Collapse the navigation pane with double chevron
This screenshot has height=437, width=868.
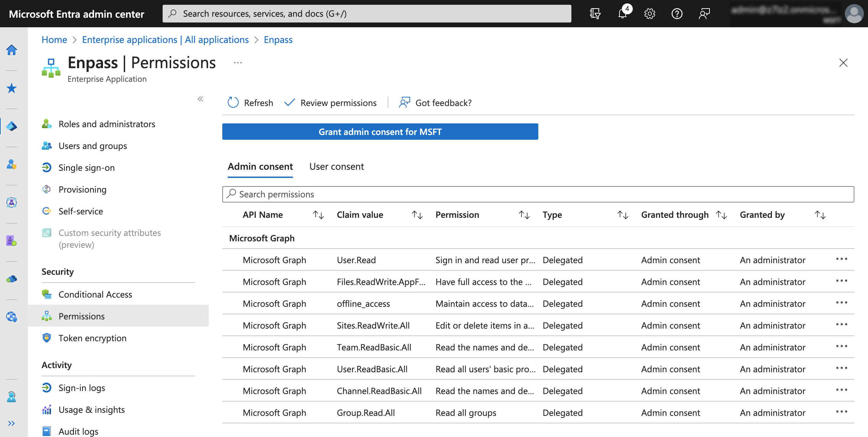click(200, 99)
